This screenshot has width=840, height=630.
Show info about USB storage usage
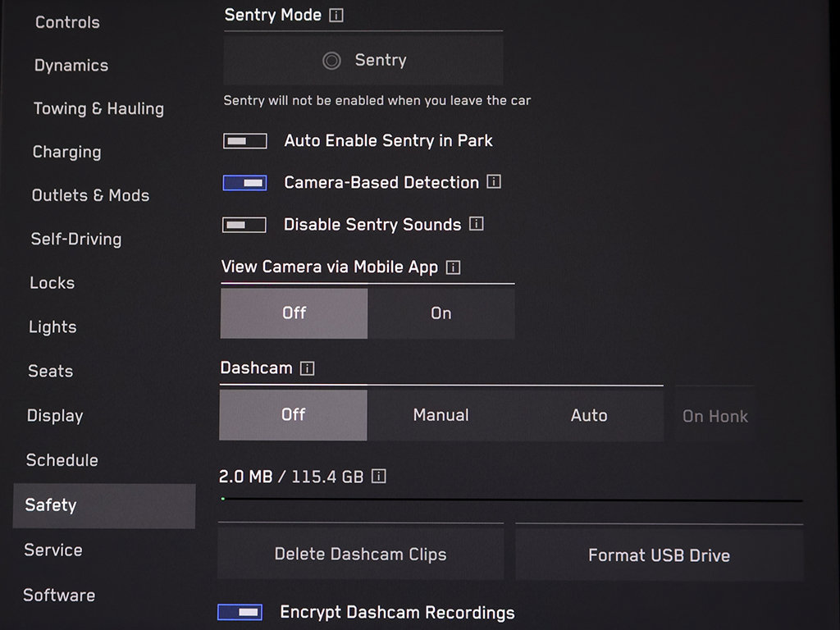click(379, 476)
